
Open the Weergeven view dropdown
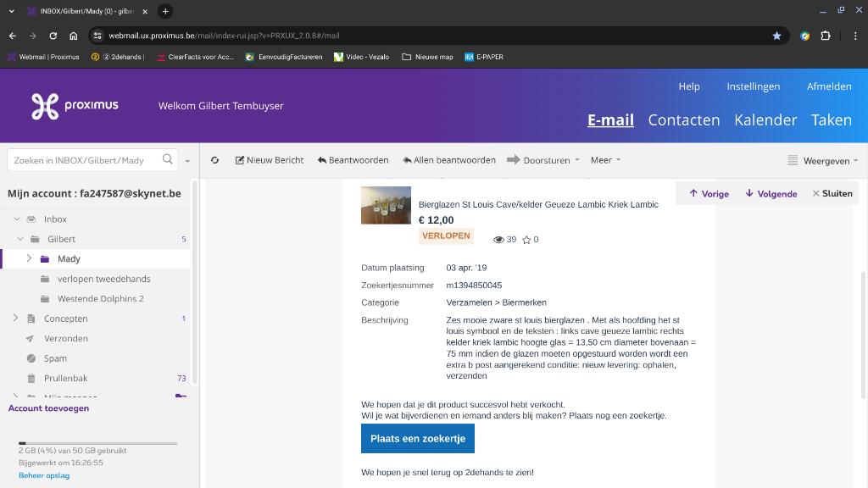(822, 160)
